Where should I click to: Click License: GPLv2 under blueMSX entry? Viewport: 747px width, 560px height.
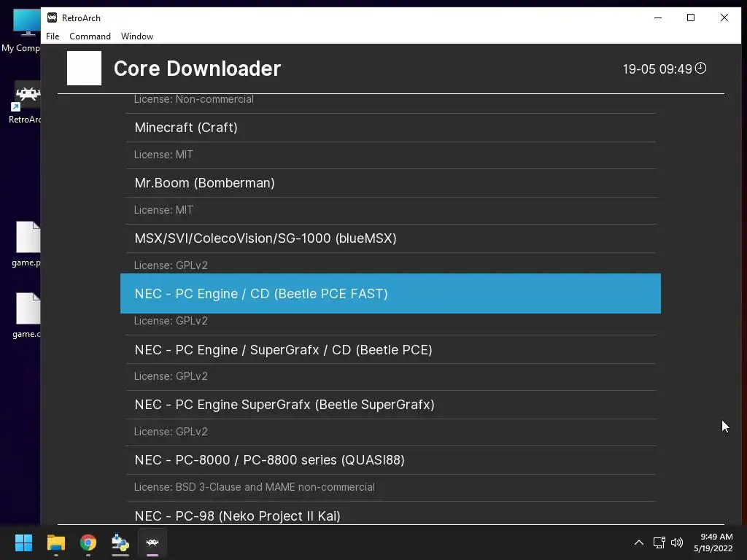[171, 265]
